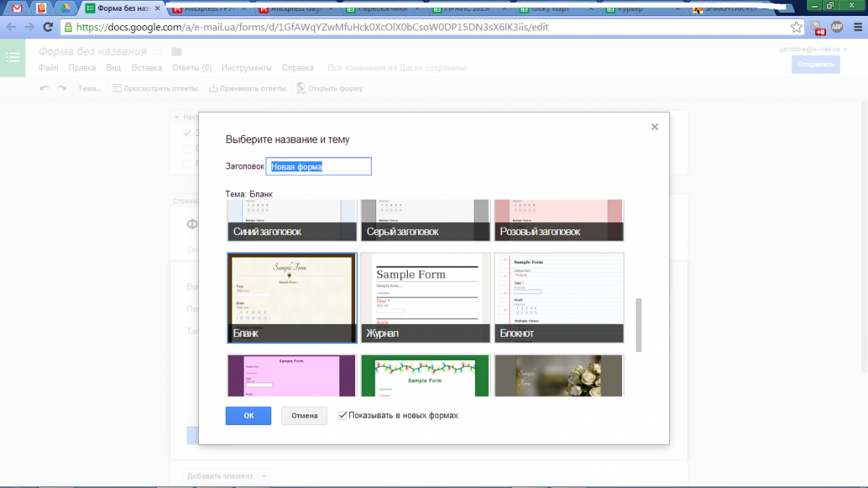The image size is (868, 488).
Task: Click the browser forward arrow
Action: [30, 27]
